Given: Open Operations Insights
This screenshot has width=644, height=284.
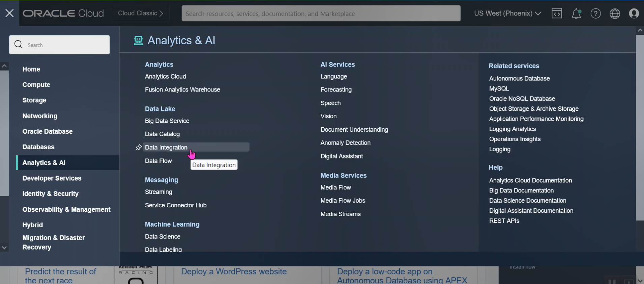Looking at the screenshot, I should click(515, 139).
